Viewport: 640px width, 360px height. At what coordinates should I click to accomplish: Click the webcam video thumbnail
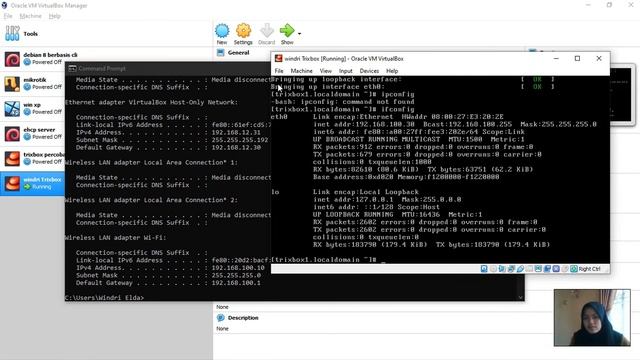[x=592, y=318]
